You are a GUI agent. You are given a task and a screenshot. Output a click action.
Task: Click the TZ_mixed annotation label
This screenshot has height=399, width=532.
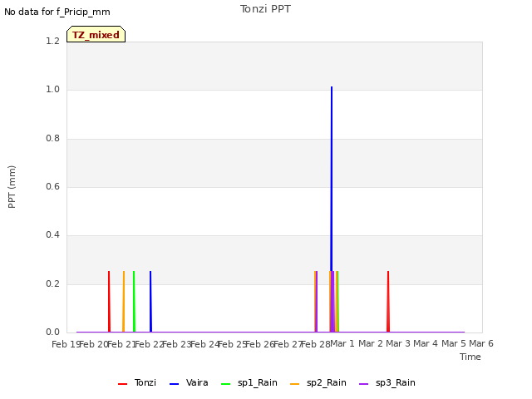click(x=96, y=34)
